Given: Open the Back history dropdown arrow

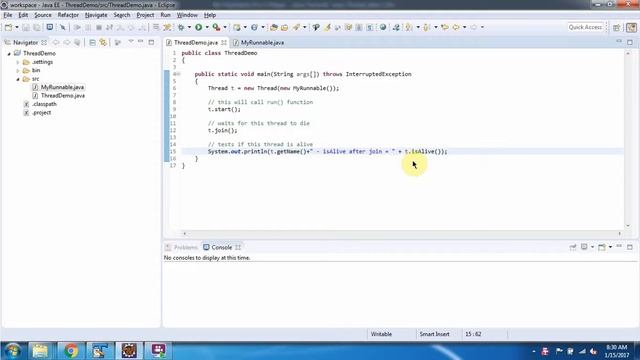Looking at the screenshot, I should tap(464, 27).
